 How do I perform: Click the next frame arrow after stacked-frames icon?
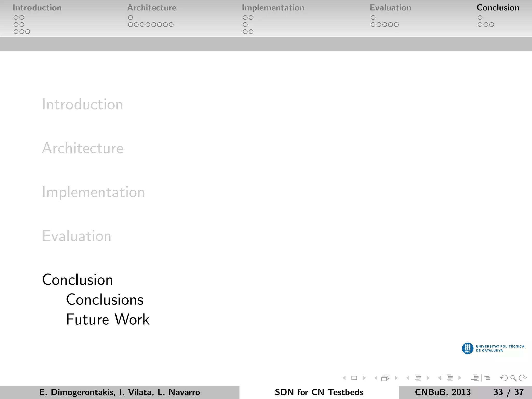(396, 378)
